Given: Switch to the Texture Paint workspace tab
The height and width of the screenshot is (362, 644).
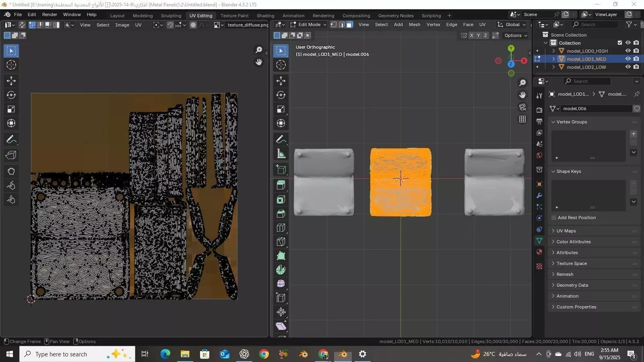Looking at the screenshot, I should point(234,16).
